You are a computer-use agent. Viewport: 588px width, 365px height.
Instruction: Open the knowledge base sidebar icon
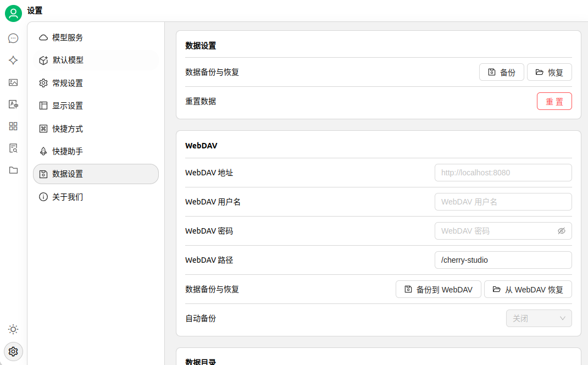pos(13,148)
